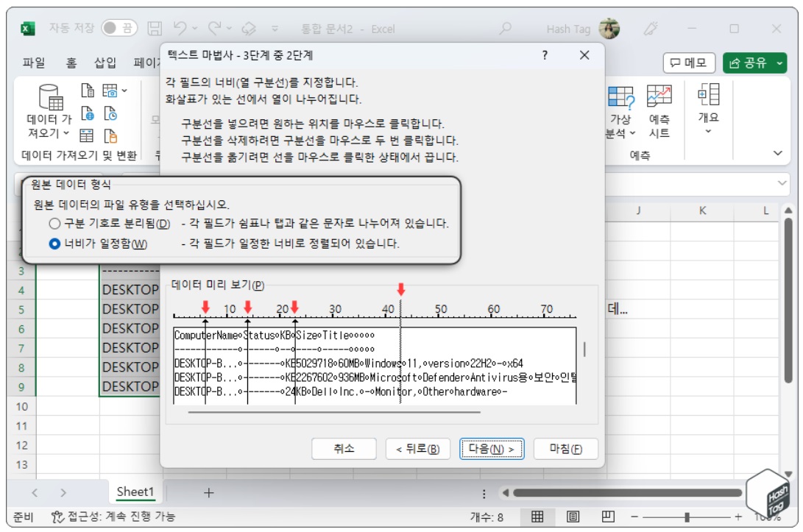Click the preview ruler at mark 60

[x=493, y=309]
